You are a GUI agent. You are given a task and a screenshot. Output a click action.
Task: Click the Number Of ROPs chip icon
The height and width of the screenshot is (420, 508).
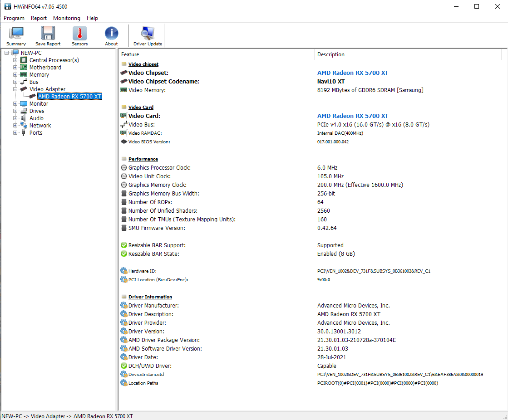coord(124,202)
